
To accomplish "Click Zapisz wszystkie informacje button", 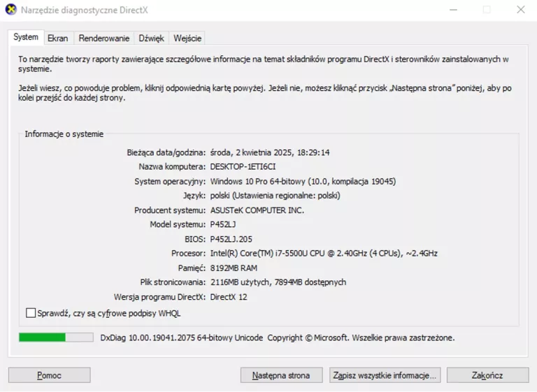I will pos(385,375).
